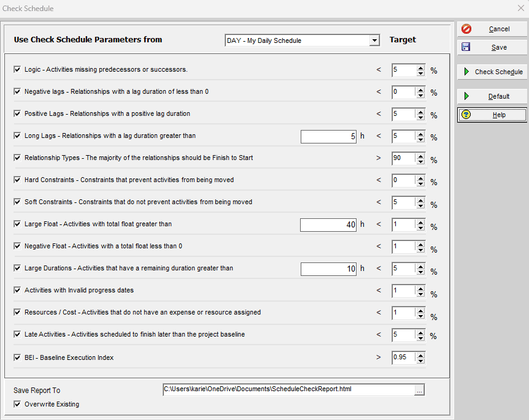Click the Large Float hours input field
This screenshot has height=420, width=529.
point(328,224)
